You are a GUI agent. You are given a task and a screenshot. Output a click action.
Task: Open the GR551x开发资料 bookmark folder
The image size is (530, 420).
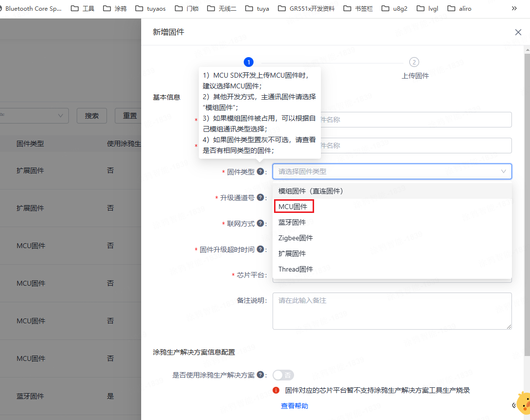pos(306,8)
